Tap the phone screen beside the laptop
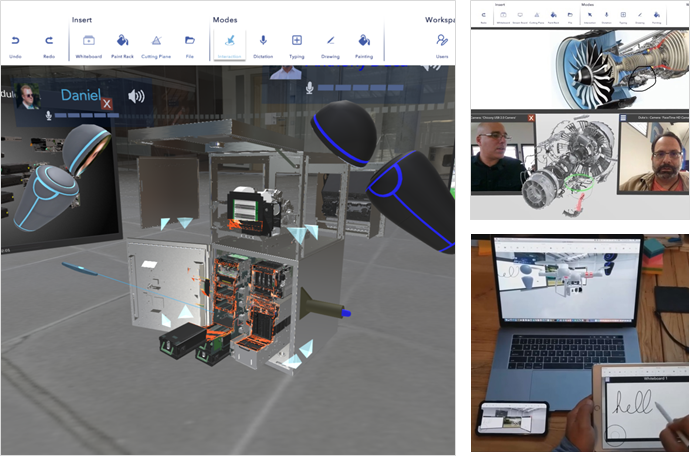 click(512, 419)
